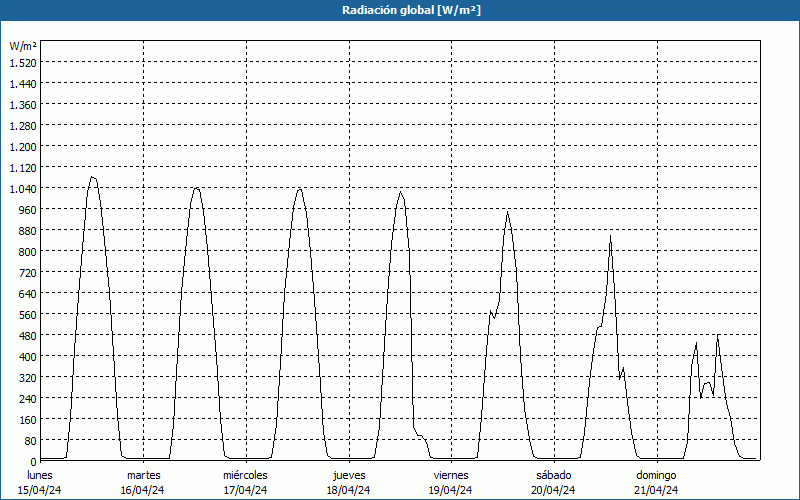
Task: Click the 0 y-axis label
Action: pyautogui.click(x=33, y=461)
